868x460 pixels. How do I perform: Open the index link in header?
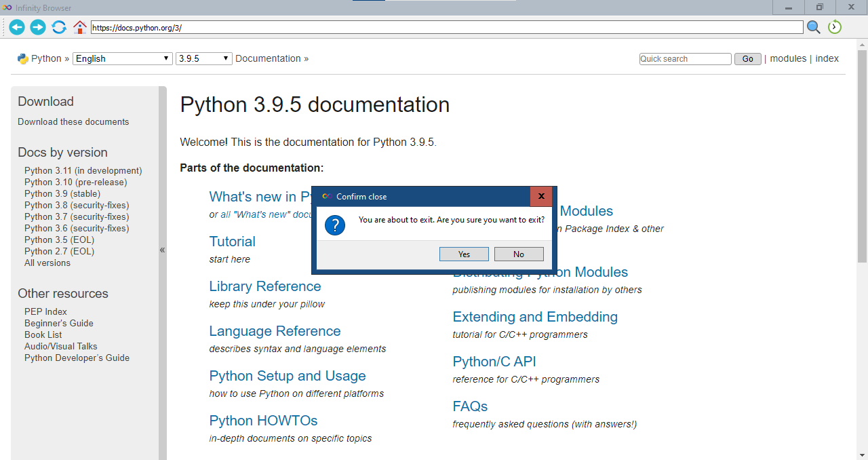click(x=827, y=58)
